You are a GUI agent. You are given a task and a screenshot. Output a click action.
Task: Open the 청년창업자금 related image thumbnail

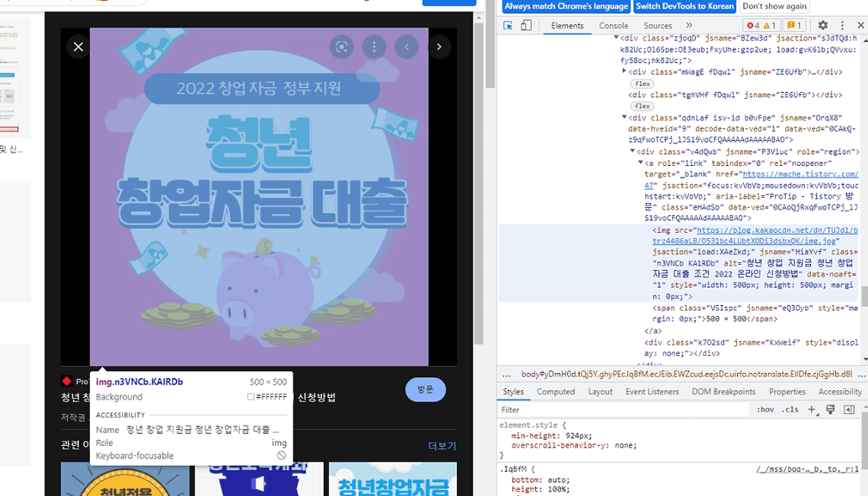(x=392, y=479)
